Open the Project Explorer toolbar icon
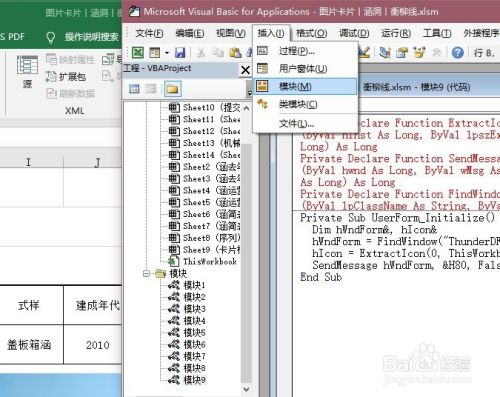 tap(385, 53)
